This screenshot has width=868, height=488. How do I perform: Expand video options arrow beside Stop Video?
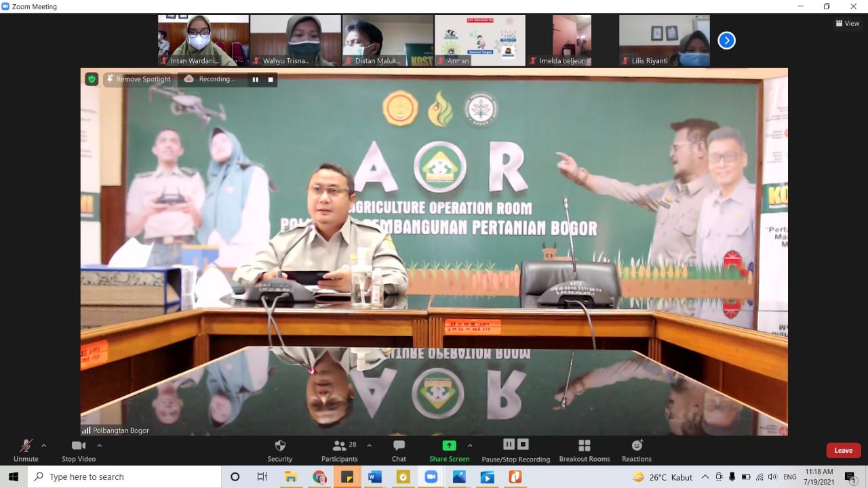click(x=99, y=445)
